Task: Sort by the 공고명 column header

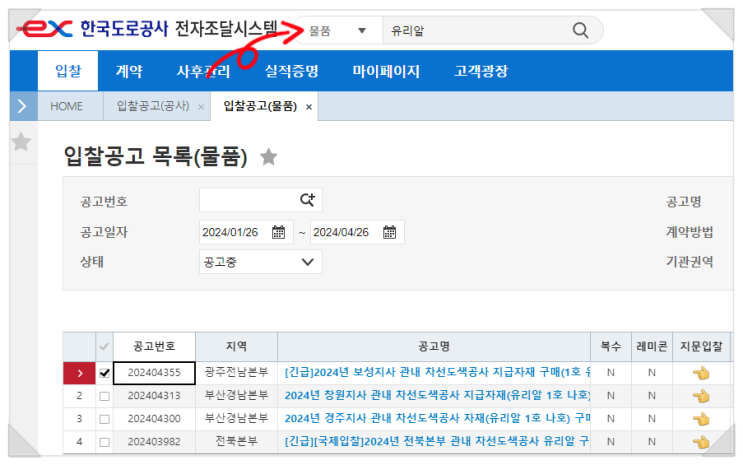Action: coord(434,346)
